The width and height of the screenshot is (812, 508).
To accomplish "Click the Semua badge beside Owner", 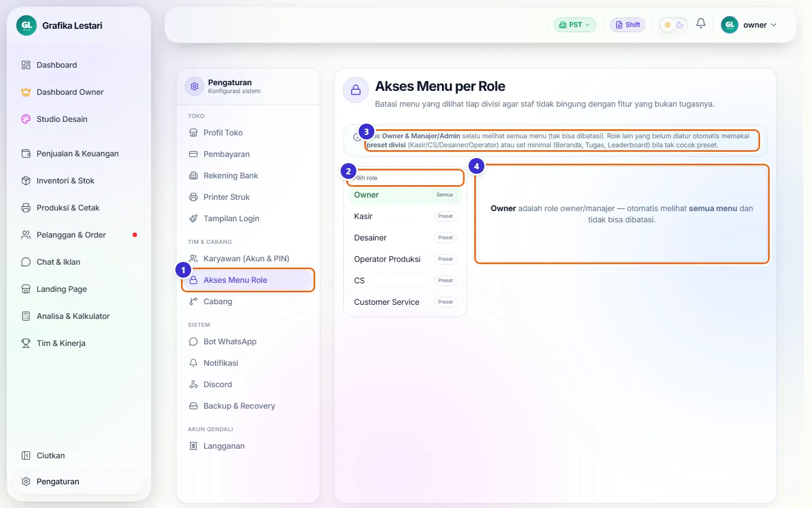I will [x=444, y=195].
